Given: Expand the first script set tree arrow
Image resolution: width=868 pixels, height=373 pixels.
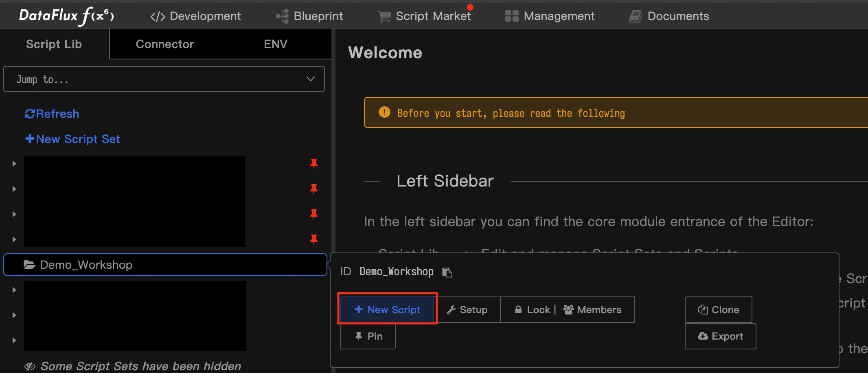Looking at the screenshot, I should click(14, 164).
